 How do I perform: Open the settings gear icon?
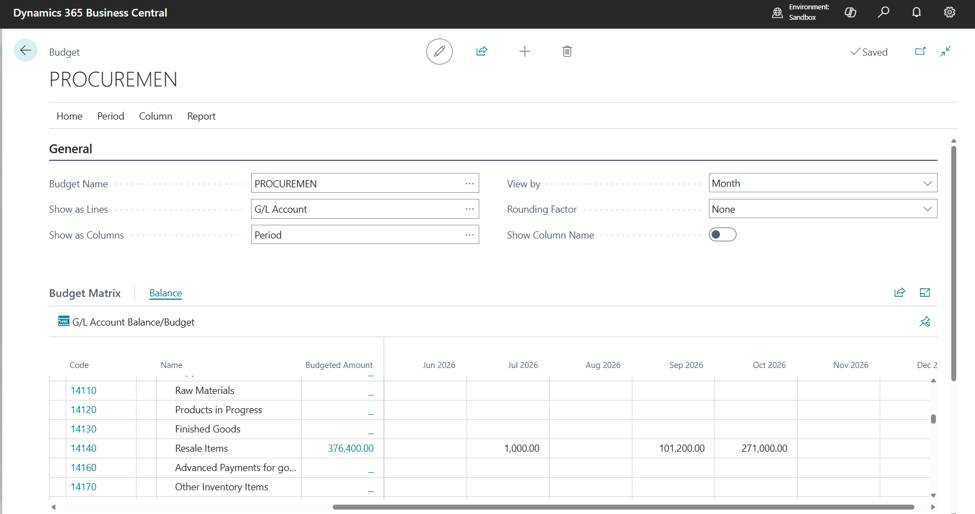click(x=950, y=12)
